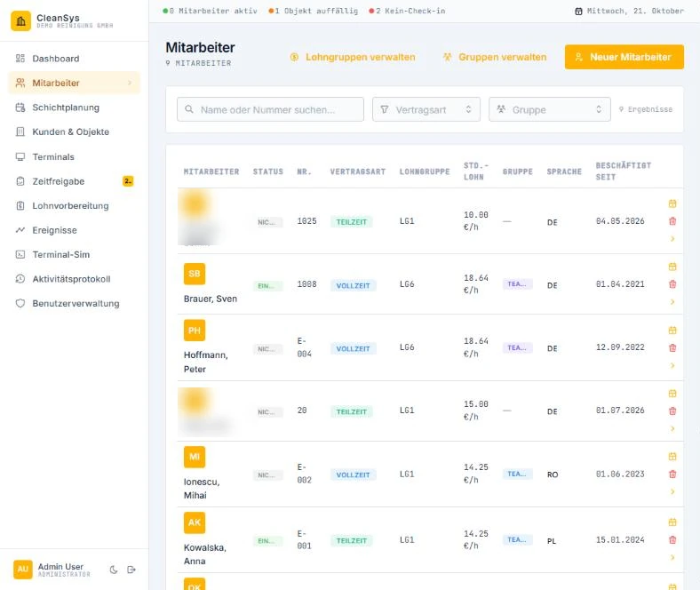Click the Mitarbeiter column header
Screen dimensions: 700x590
(x=211, y=171)
